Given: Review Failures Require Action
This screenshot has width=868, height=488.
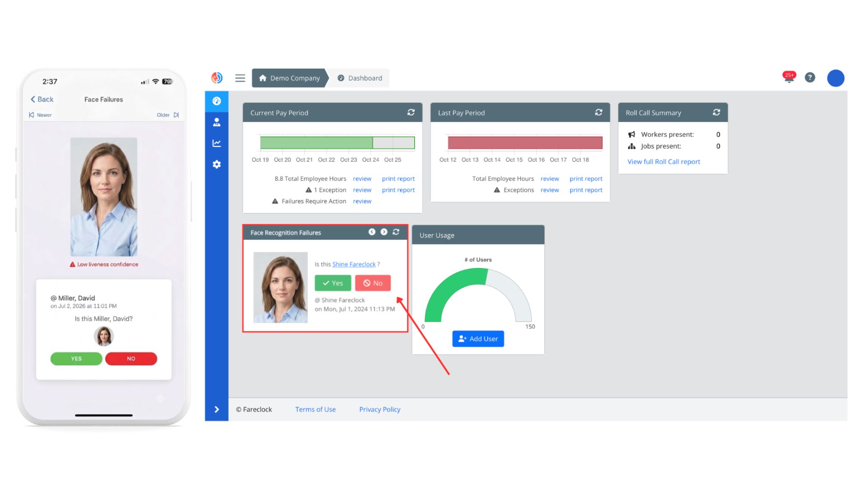Looking at the screenshot, I should 362,202.
